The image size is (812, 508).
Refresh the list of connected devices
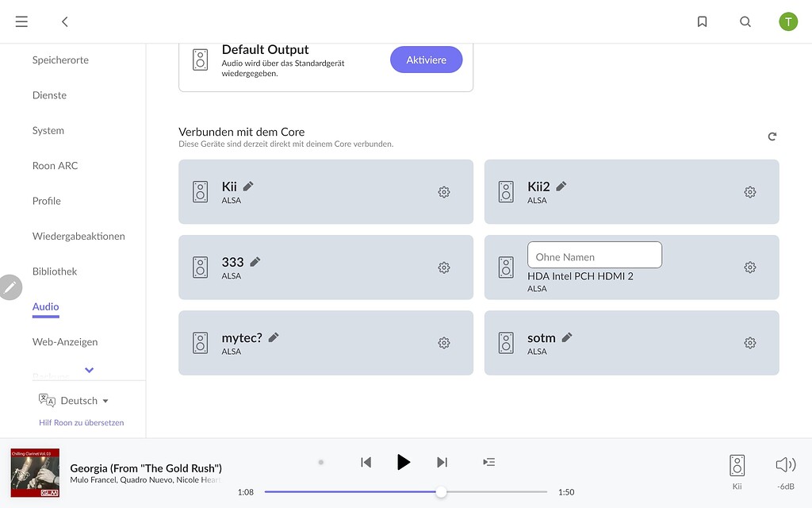click(x=772, y=137)
